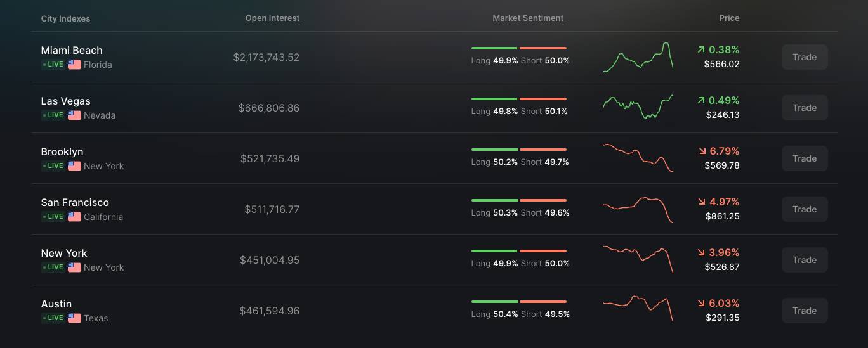Click Trade in the Brooklyn row
The width and height of the screenshot is (868, 348).
click(x=805, y=158)
